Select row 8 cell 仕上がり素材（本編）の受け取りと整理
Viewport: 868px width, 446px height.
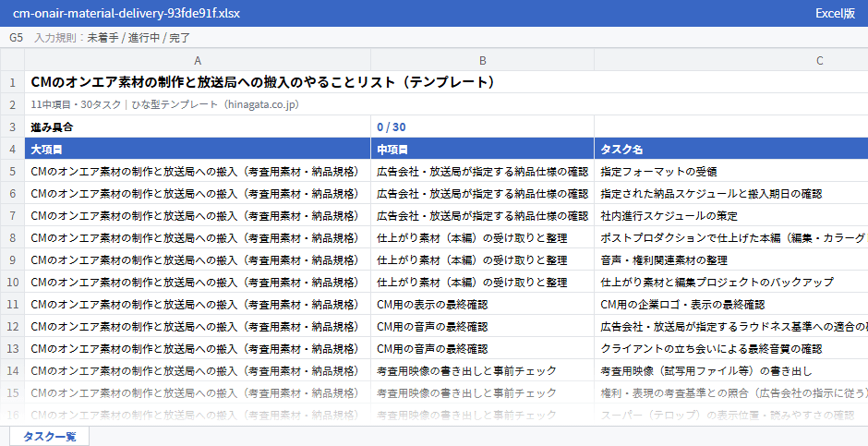pyautogui.click(x=483, y=238)
